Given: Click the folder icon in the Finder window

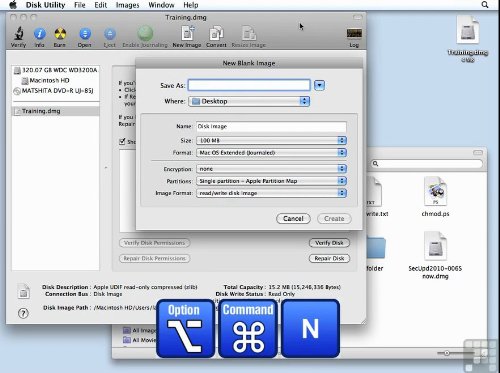Looking at the screenshot, I should [376, 248].
